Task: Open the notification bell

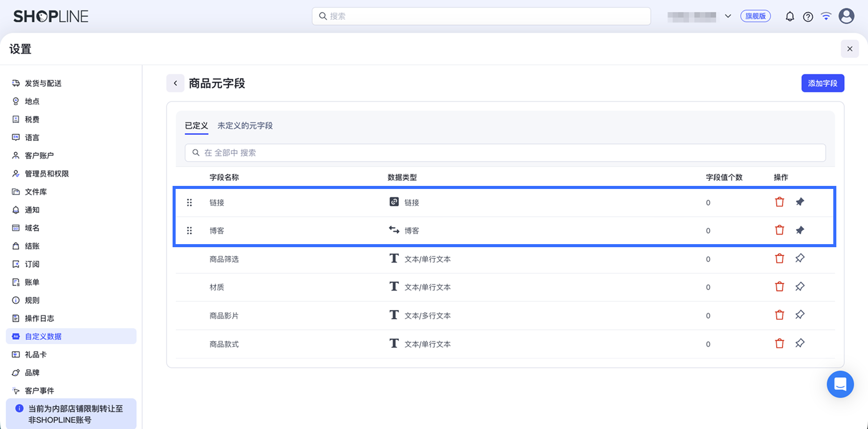Action: 789,16
